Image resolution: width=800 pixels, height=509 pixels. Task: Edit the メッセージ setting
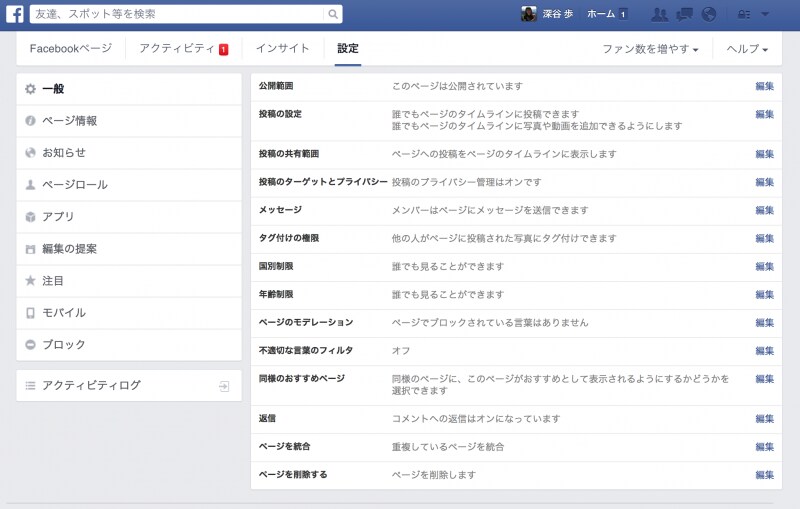(764, 210)
